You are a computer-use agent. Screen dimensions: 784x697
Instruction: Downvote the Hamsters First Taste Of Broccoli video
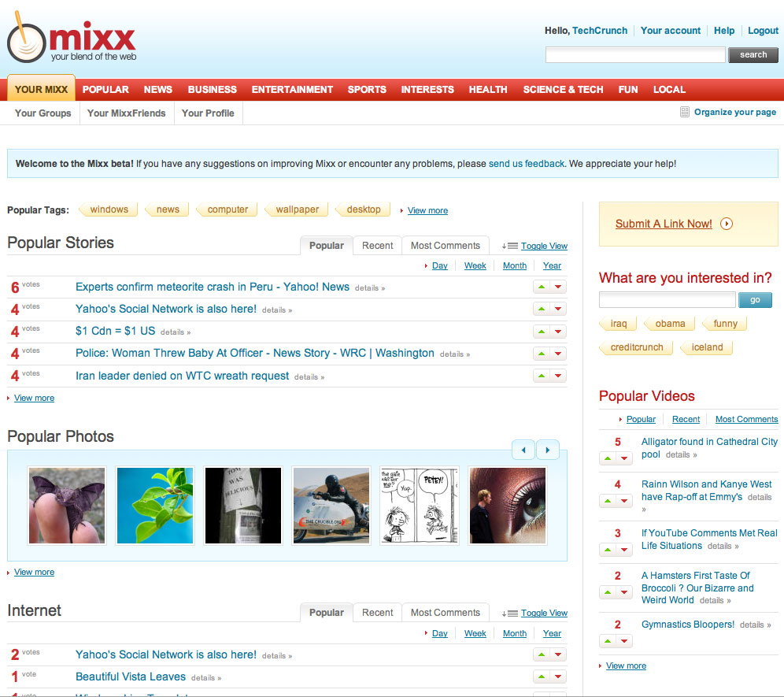coord(624,592)
